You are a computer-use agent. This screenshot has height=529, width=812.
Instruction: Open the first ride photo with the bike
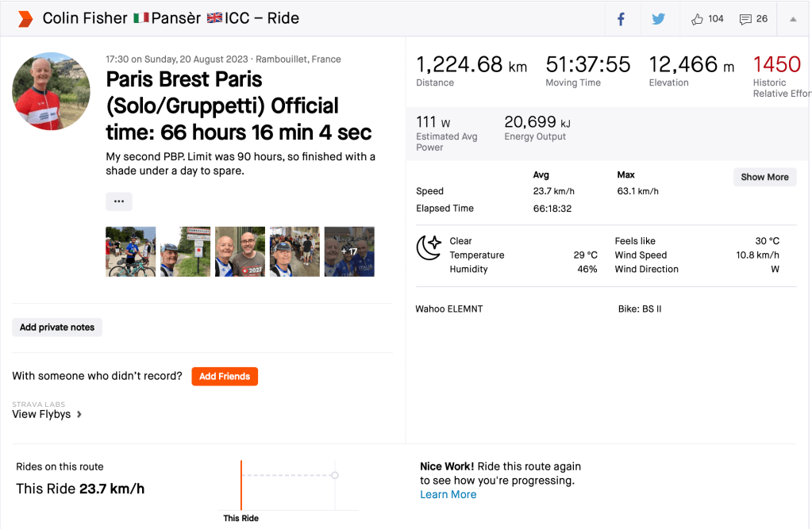(x=131, y=251)
